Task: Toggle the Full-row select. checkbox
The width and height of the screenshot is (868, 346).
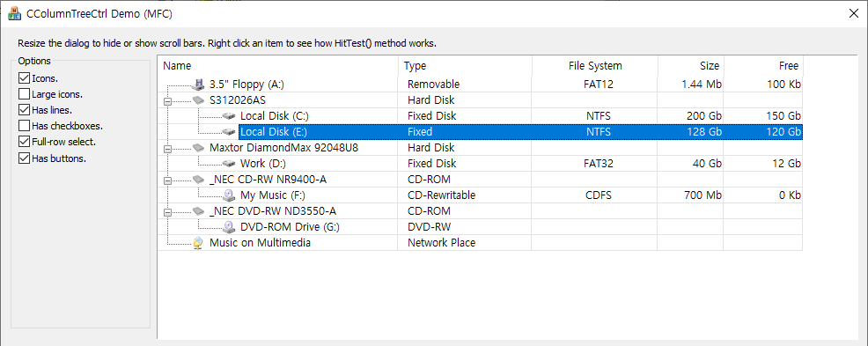Action: tap(24, 142)
